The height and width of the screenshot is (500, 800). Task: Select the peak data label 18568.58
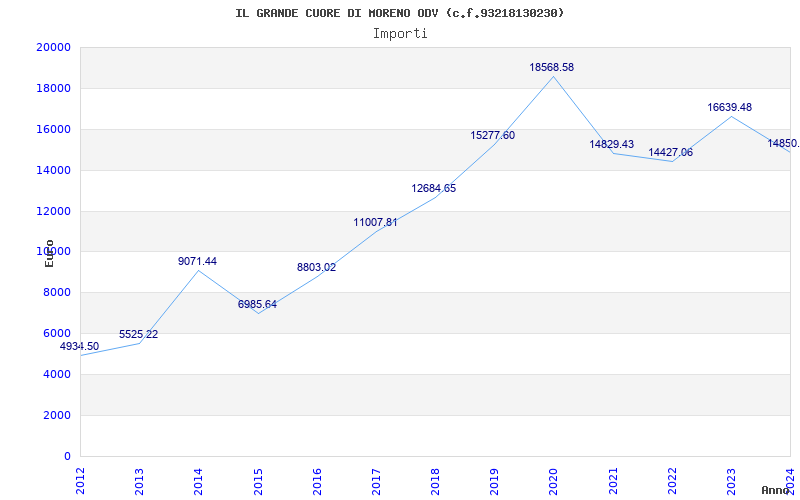pos(552,67)
